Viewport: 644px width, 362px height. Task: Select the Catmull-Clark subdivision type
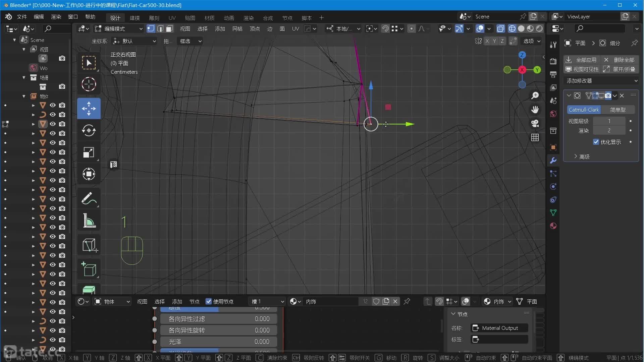click(x=584, y=110)
